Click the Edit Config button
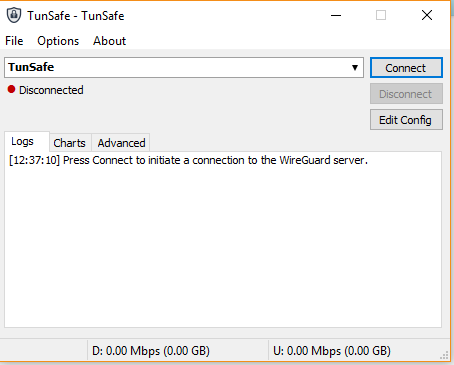 point(406,120)
